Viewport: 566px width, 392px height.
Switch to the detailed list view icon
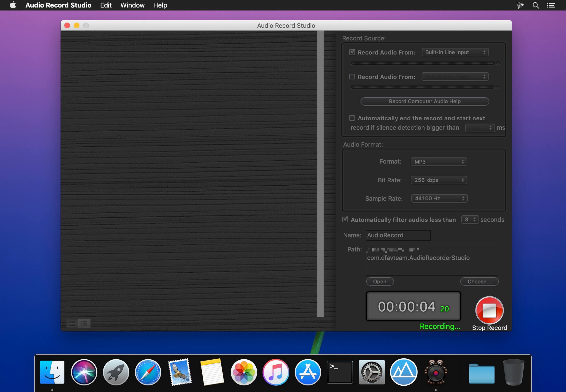click(72, 323)
